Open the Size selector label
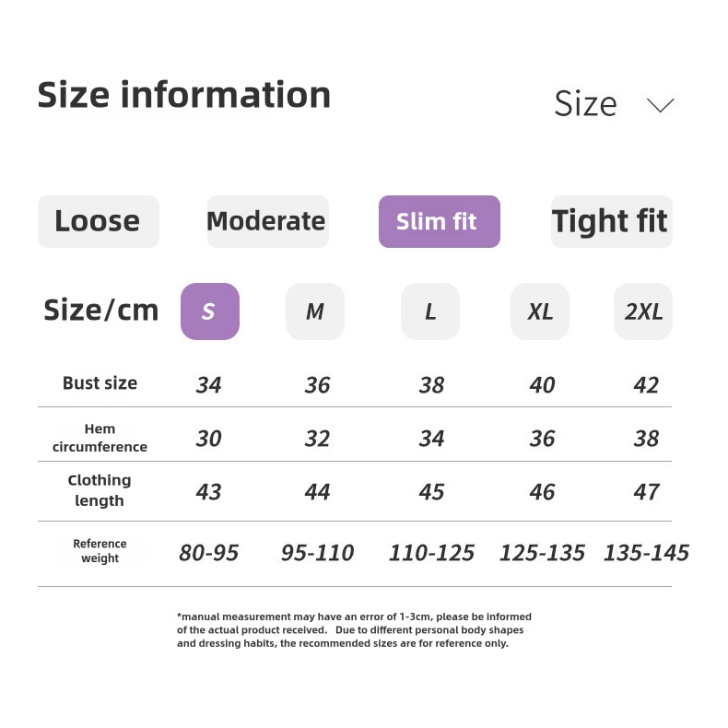 (x=585, y=104)
